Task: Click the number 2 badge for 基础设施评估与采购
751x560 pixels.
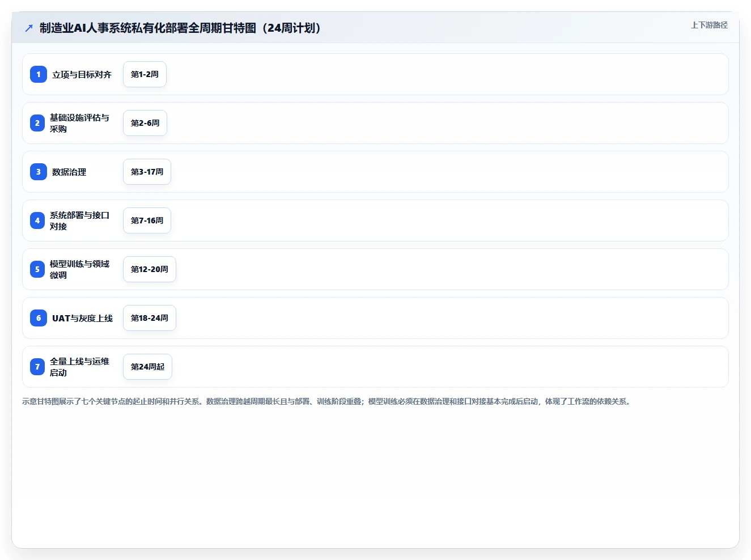Action: [x=37, y=123]
